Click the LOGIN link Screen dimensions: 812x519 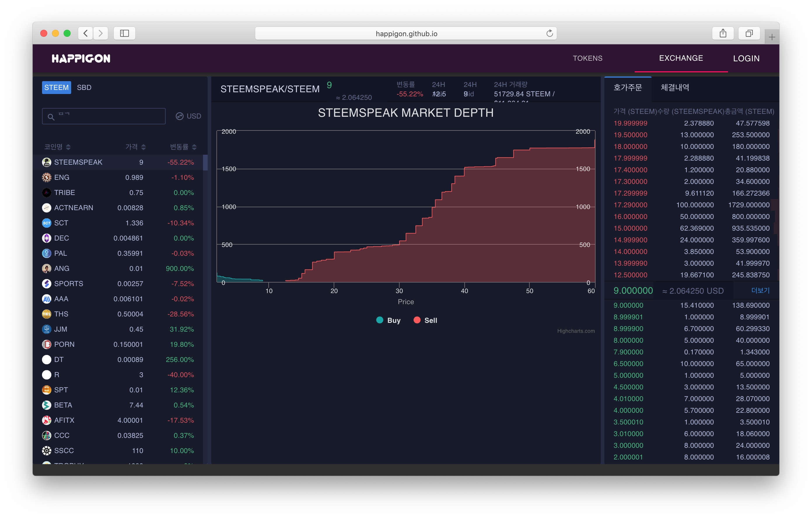coord(746,58)
